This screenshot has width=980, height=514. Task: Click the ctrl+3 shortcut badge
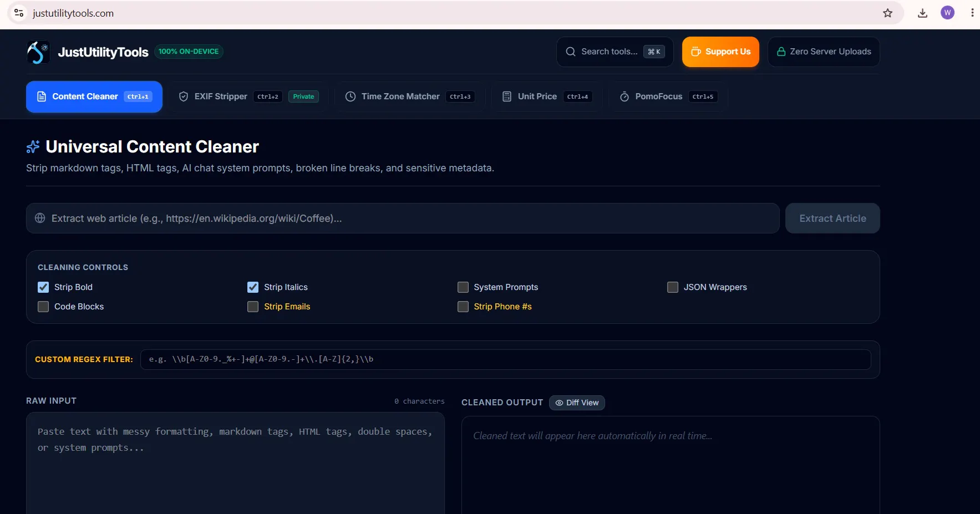point(460,96)
